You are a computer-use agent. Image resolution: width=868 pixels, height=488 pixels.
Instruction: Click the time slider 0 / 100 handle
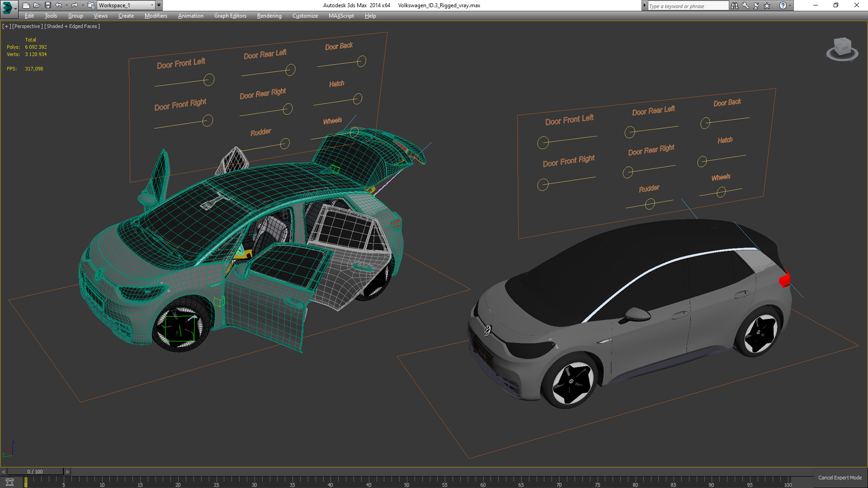coord(35,472)
